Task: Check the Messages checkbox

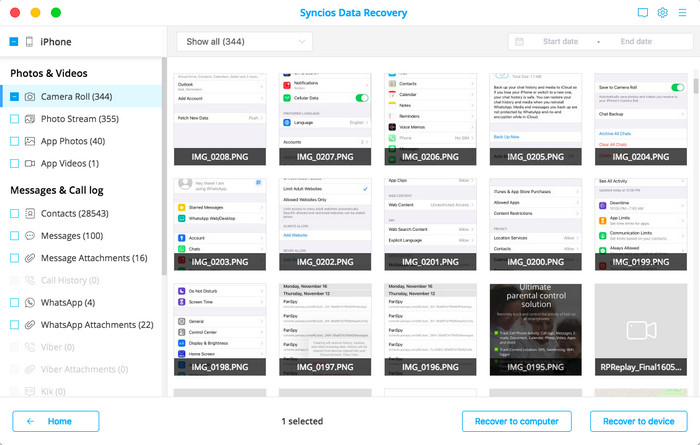Action: coord(14,236)
